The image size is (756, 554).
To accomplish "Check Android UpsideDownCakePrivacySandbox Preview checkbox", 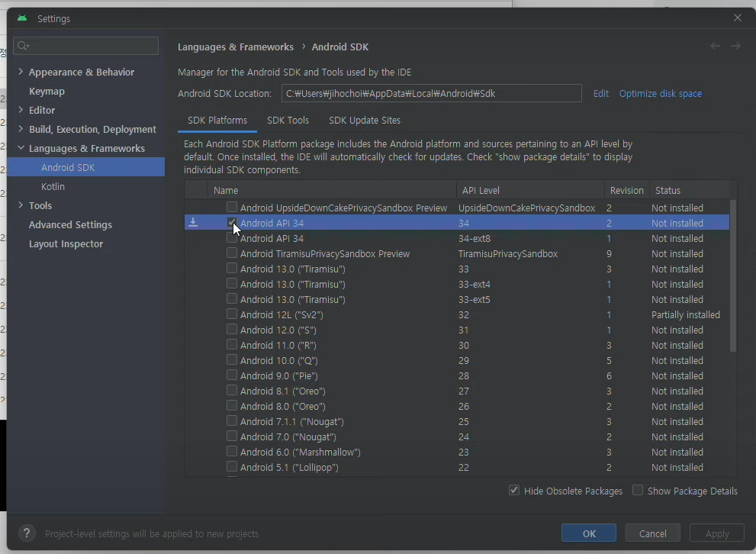I will [x=232, y=207].
